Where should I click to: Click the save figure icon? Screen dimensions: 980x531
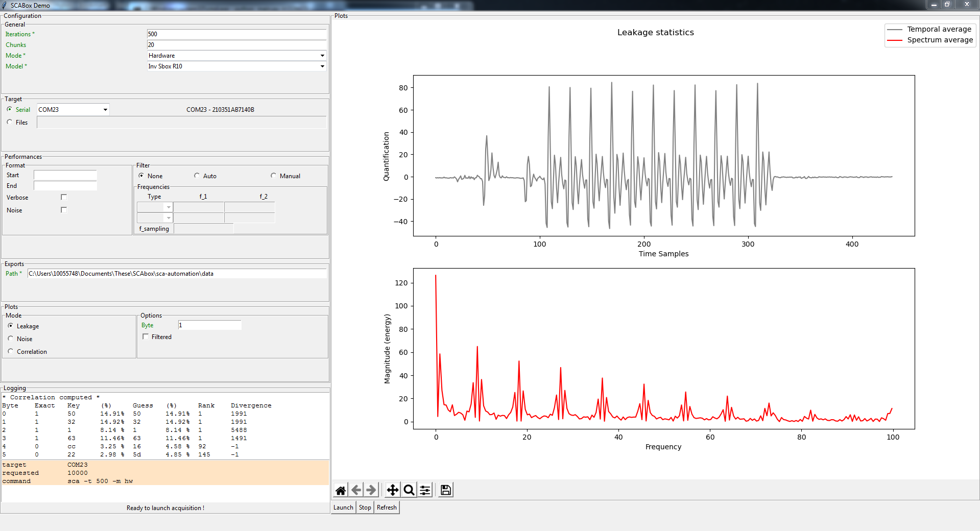(446, 490)
